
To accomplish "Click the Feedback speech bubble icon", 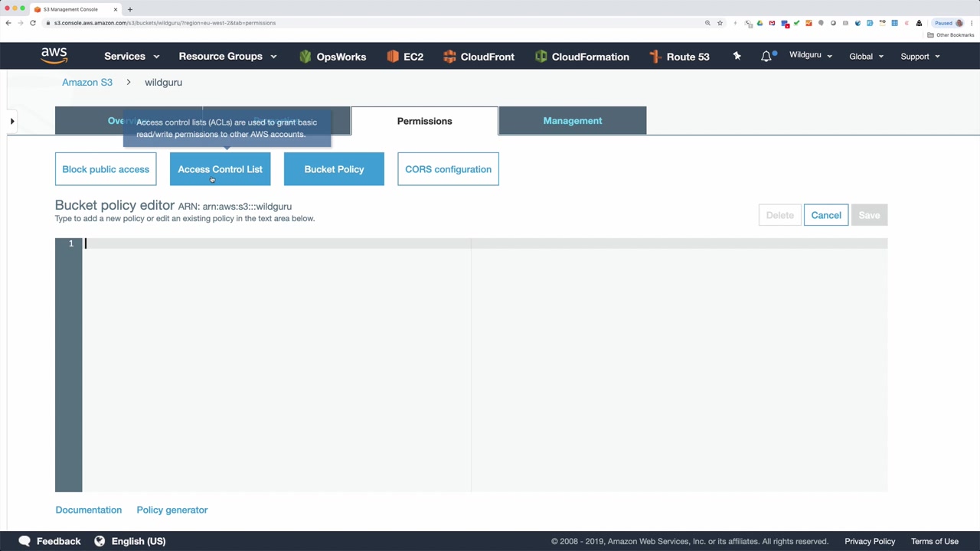I will (x=24, y=541).
